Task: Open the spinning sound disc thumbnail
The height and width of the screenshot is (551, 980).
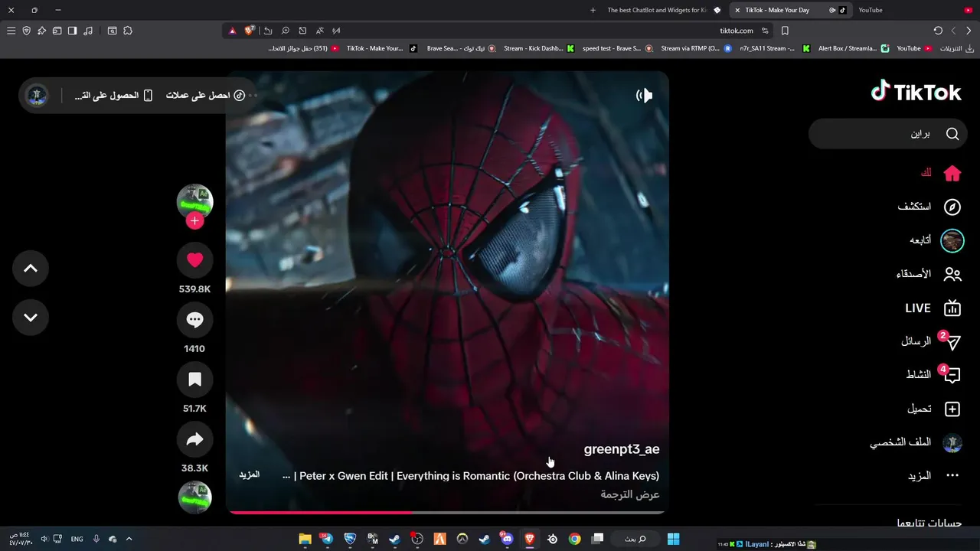Action: coord(194,497)
